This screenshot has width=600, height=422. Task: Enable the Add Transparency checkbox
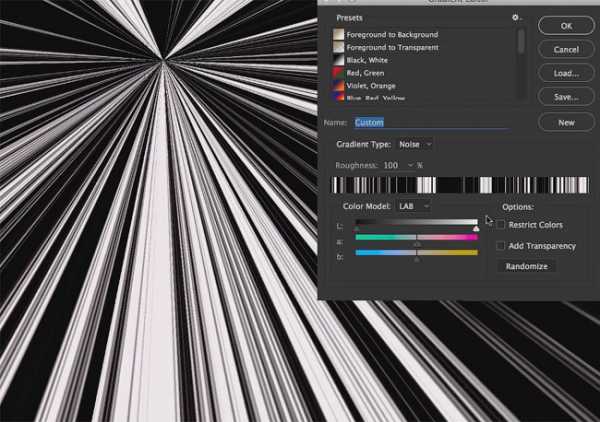pyautogui.click(x=500, y=246)
